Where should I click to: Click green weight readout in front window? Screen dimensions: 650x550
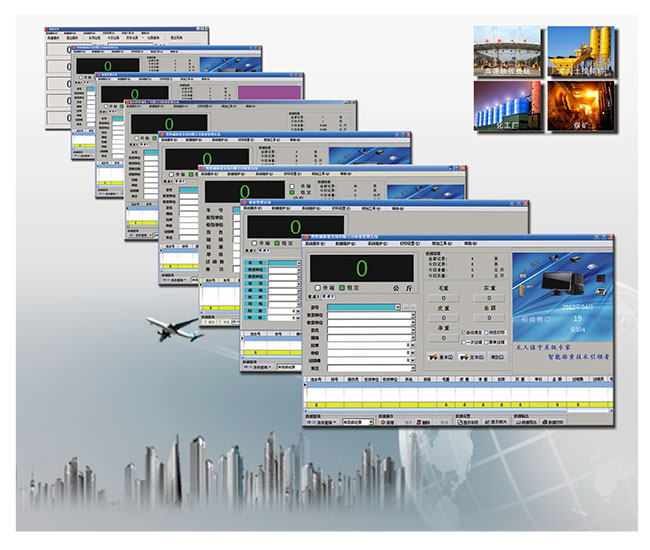pos(362,268)
